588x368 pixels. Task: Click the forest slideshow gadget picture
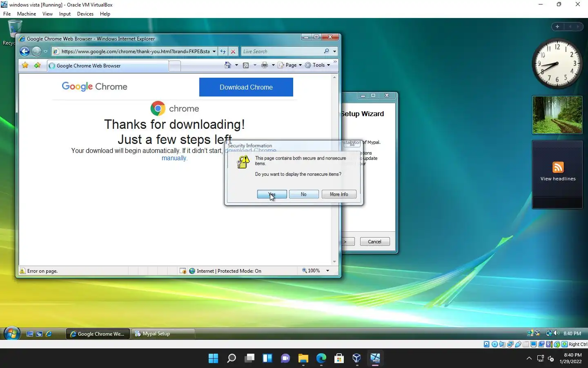point(557,115)
